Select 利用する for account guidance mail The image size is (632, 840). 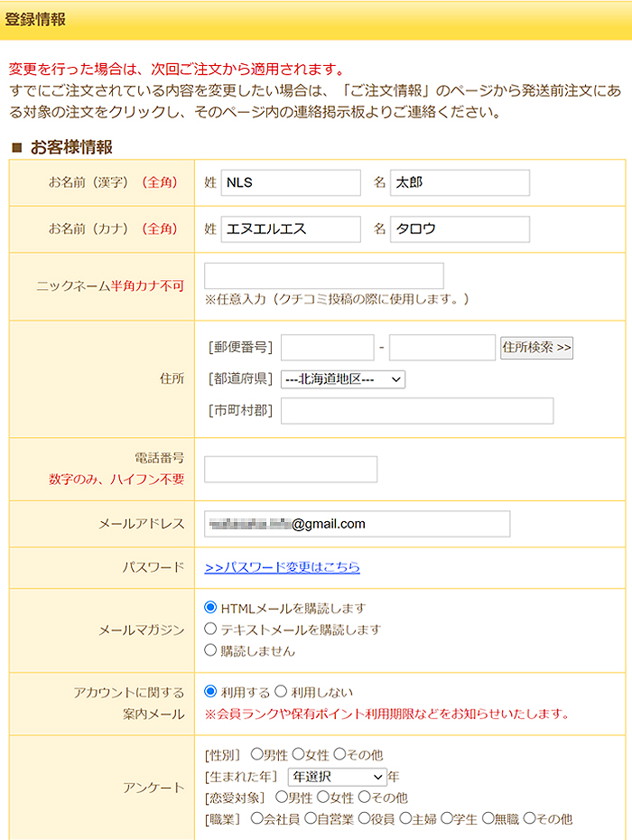[210, 692]
